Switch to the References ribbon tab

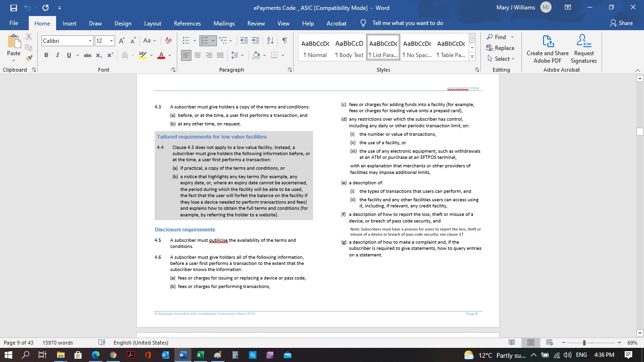pyautogui.click(x=187, y=23)
